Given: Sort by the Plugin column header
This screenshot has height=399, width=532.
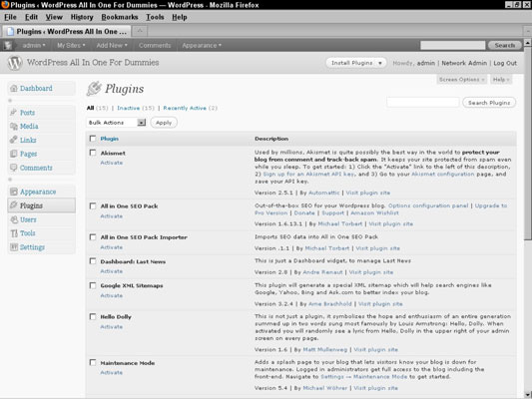Looking at the screenshot, I should click(109, 139).
